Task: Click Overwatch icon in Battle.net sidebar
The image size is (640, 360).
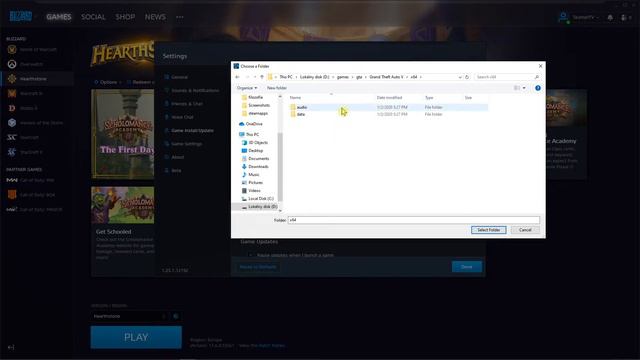Action: tap(12, 64)
